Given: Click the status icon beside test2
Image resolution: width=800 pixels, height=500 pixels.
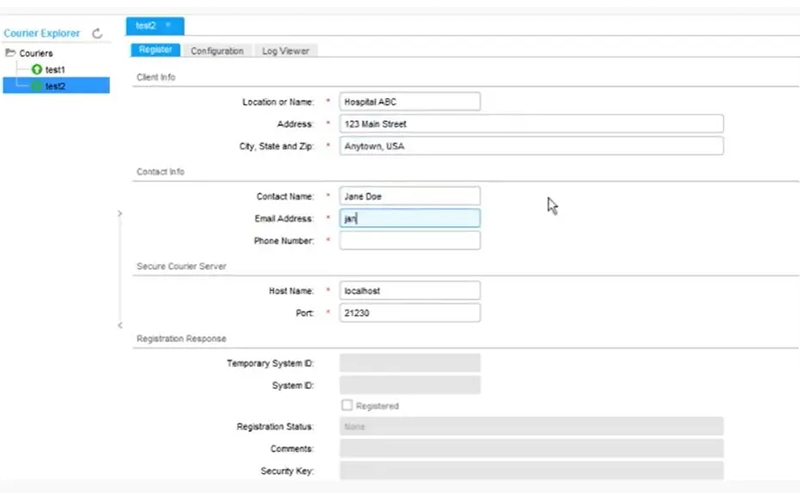Looking at the screenshot, I should [37, 86].
